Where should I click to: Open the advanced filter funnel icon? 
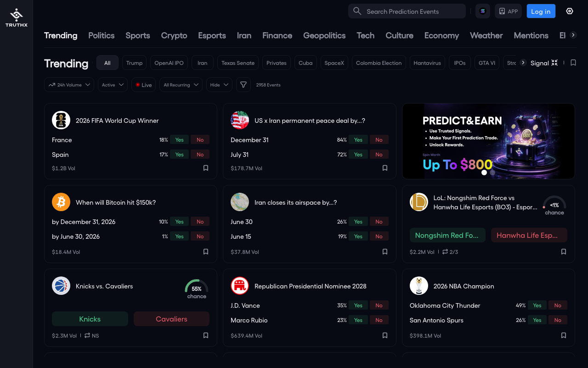(x=243, y=85)
